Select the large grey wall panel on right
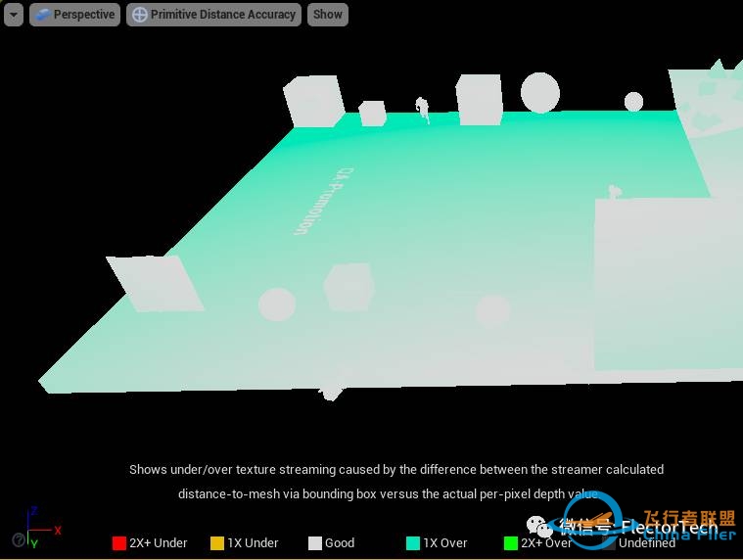Image resolution: width=743 pixels, height=560 pixels. point(666,284)
